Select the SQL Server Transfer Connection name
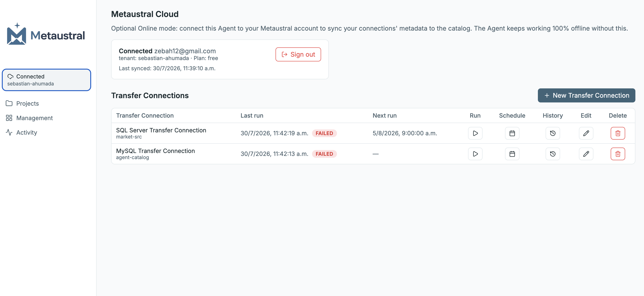644x296 pixels. pyautogui.click(x=161, y=130)
